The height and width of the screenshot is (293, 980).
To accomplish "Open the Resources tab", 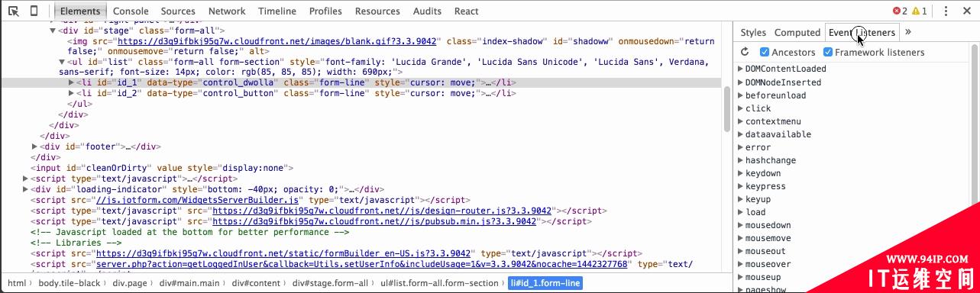I will (377, 11).
